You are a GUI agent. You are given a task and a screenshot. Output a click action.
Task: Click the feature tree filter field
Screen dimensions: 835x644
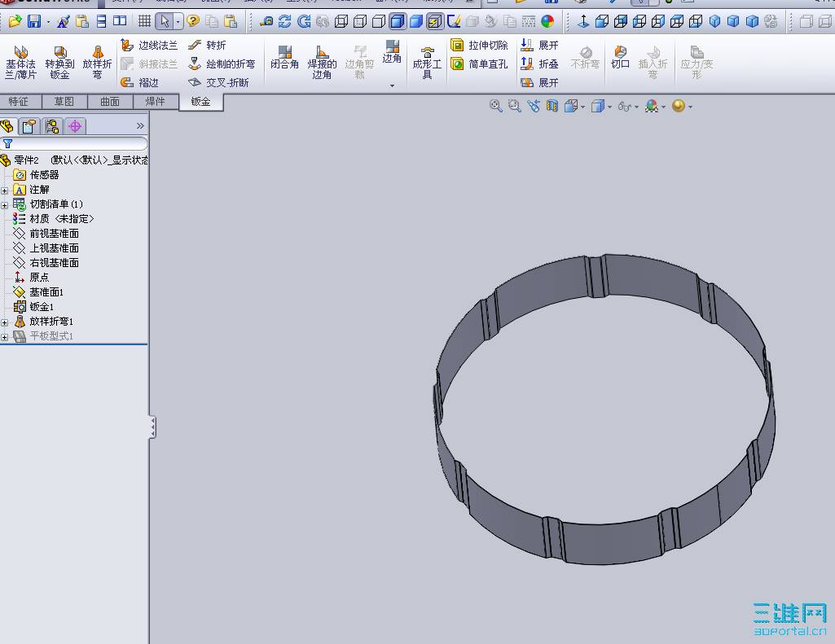tap(74, 143)
